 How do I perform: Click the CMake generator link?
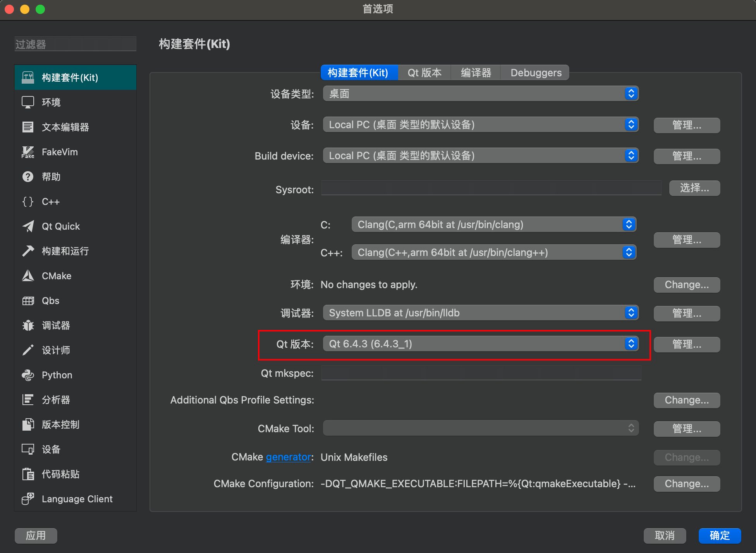(x=288, y=457)
